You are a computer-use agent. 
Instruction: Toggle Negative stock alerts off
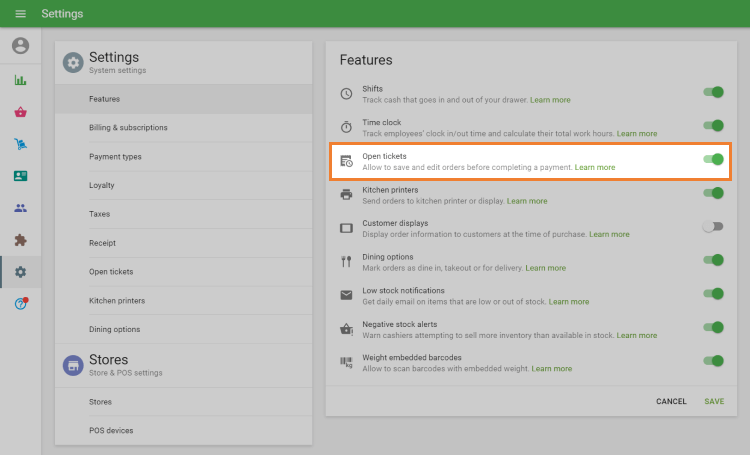point(713,327)
